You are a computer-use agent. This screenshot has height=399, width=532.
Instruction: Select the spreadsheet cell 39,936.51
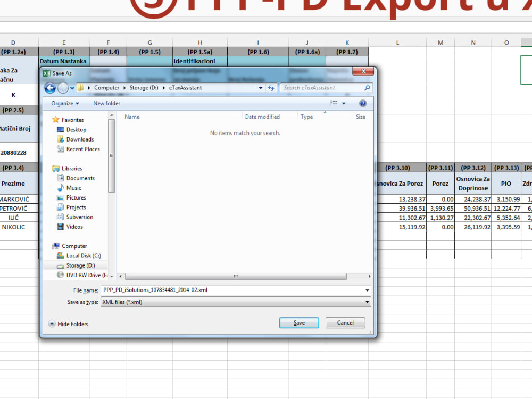(402, 209)
